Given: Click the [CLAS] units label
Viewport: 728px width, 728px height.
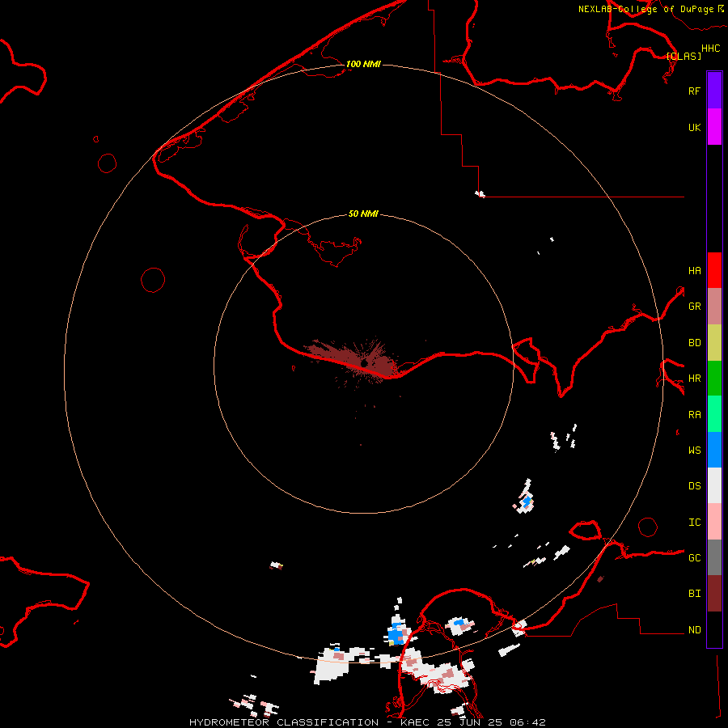Looking at the screenshot, I should pos(684,56).
